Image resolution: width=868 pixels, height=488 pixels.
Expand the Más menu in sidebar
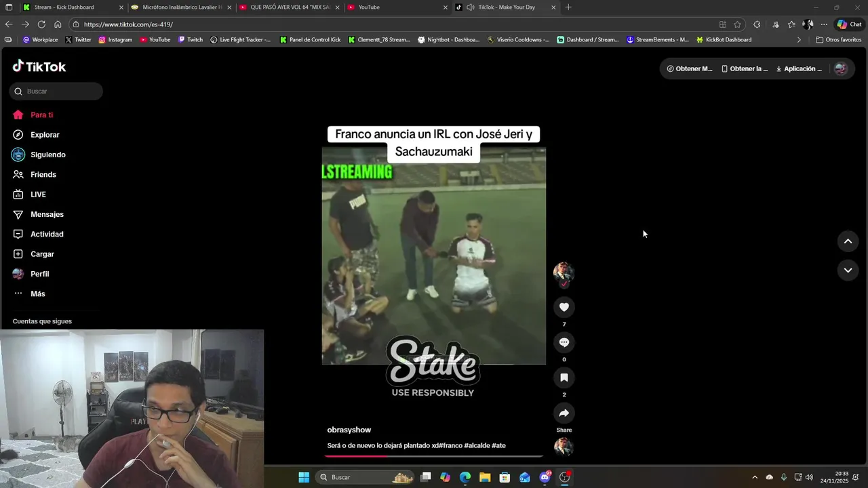29,294
